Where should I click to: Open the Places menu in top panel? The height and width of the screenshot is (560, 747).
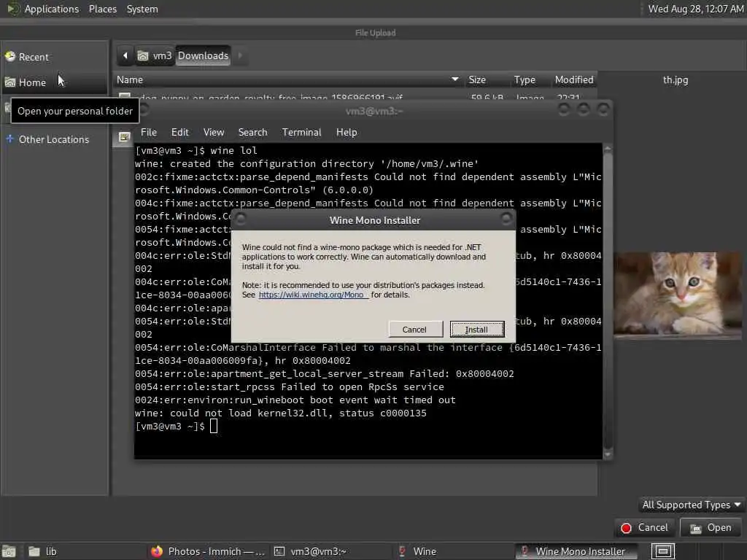pyautogui.click(x=103, y=9)
